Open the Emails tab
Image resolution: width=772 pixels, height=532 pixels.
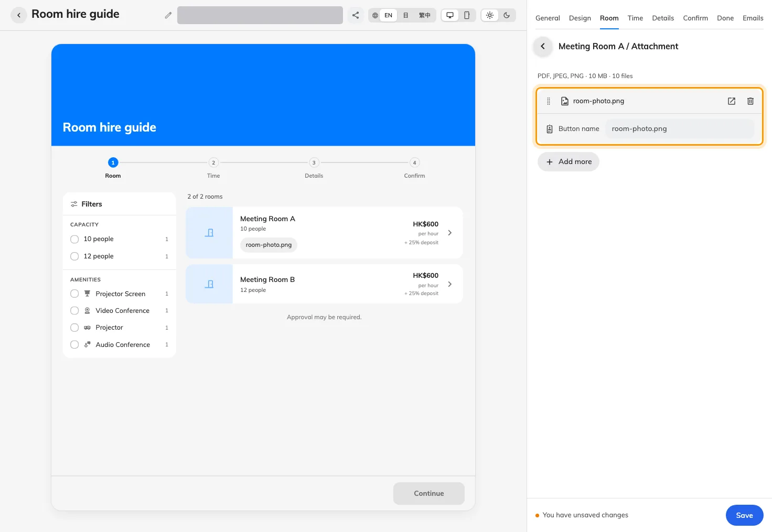click(753, 18)
